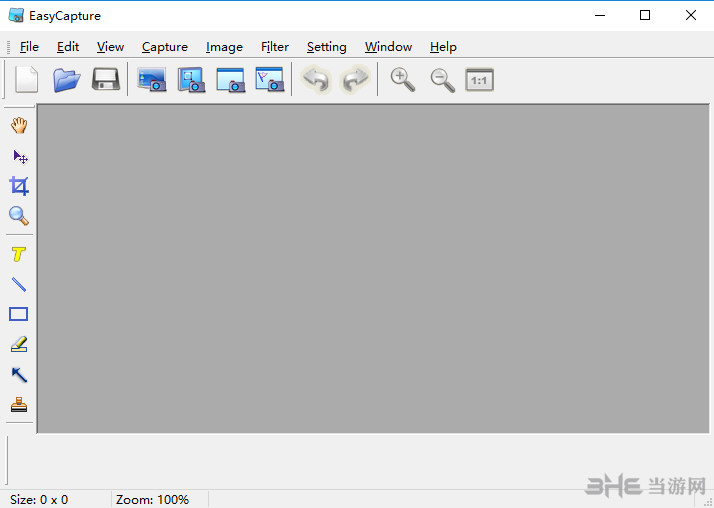This screenshot has width=714, height=508.
Task: Select the yellow Text tool
Action: pos(19,254)
